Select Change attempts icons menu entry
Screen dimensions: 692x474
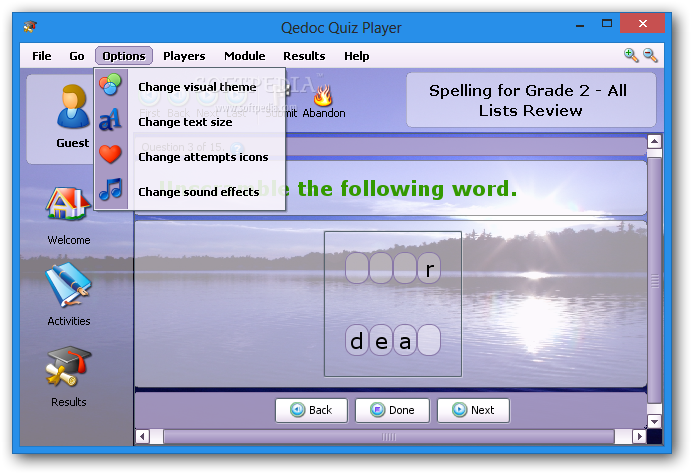pyautogui.click(x=190, y=157)
